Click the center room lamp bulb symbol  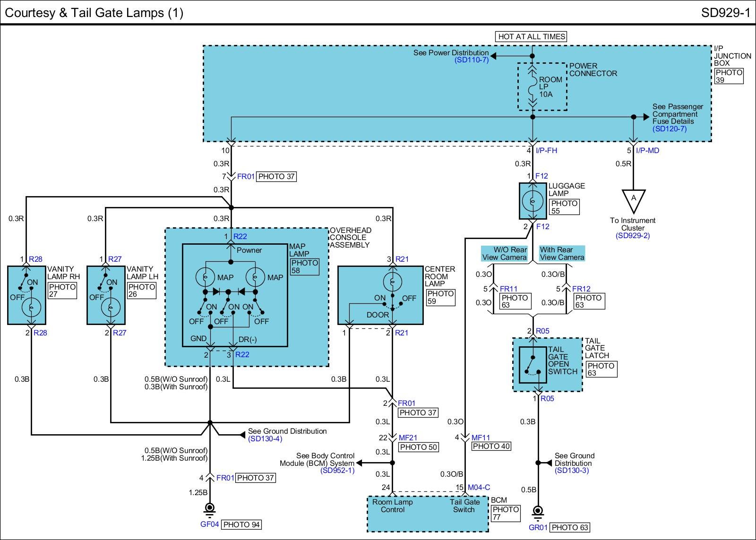[392, 282]
